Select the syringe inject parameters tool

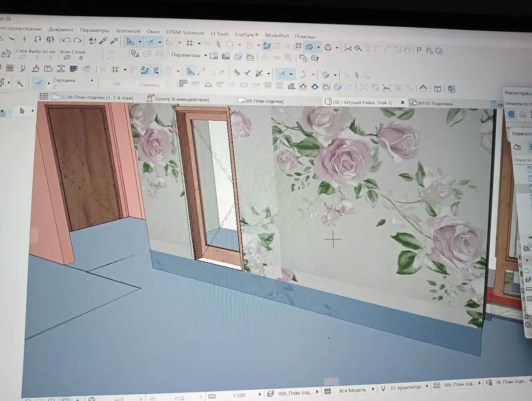[x=114, y=41]
